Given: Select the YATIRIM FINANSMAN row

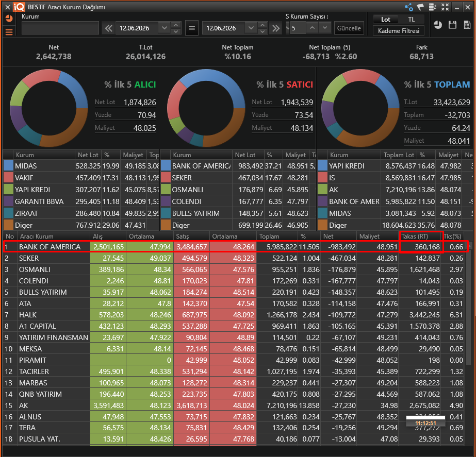Looking at the screenshot, I should click(x=234, y=337).
